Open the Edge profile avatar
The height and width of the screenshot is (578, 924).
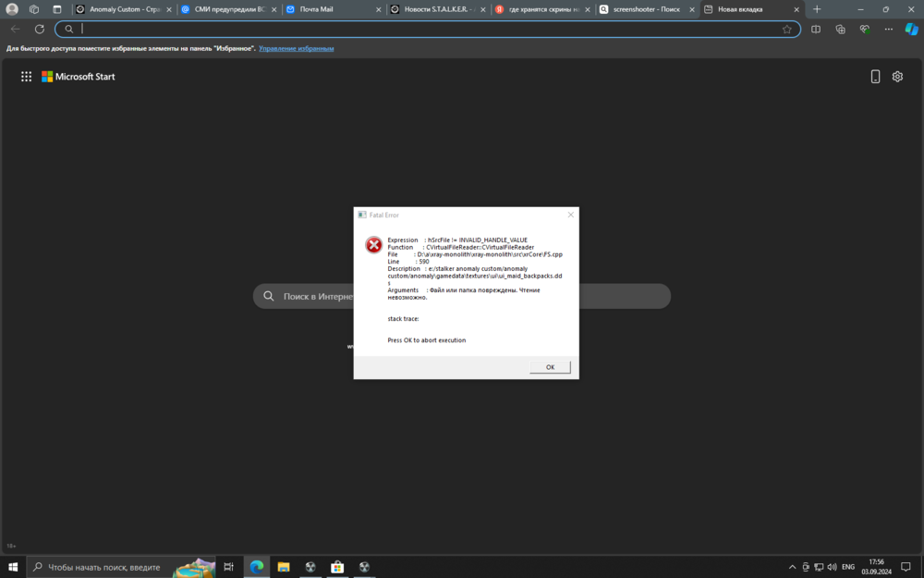coord(12,9)
